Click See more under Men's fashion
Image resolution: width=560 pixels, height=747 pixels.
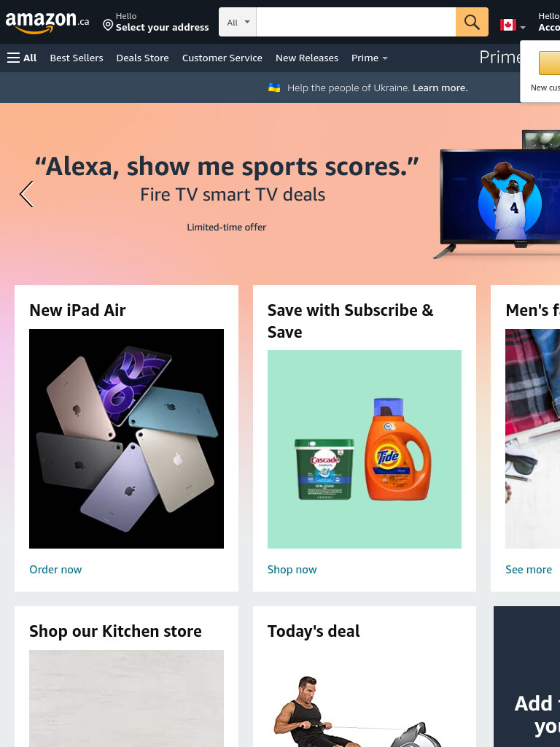coord(529,569)
